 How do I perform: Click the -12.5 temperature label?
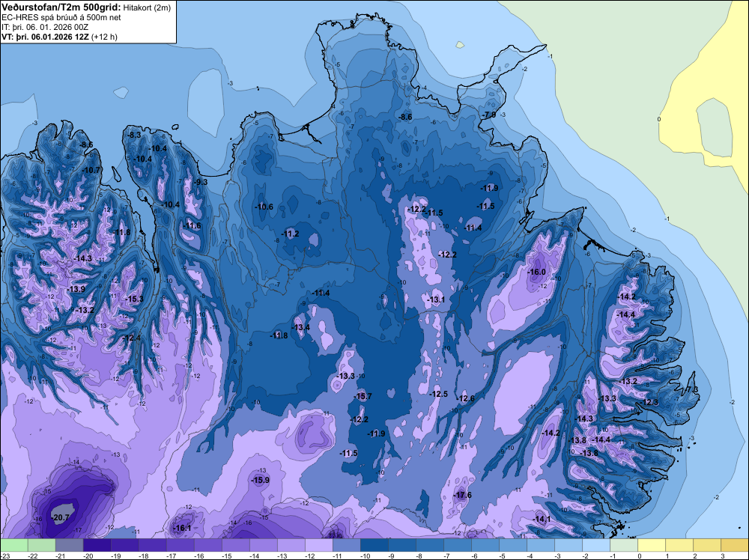pos(438,395)
